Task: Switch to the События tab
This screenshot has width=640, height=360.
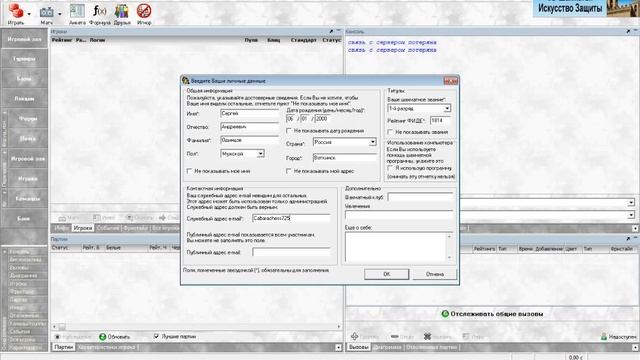Action: point(108,228)
